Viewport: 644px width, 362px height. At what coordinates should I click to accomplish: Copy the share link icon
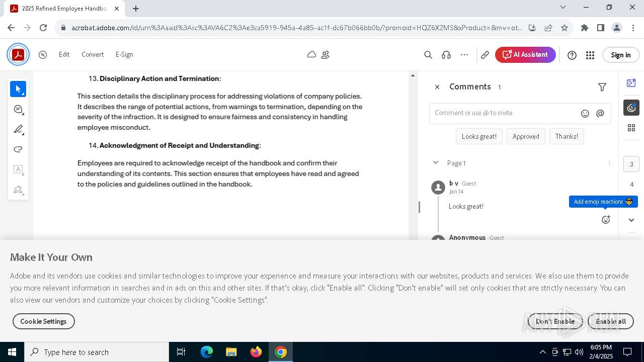coord(485,55)
